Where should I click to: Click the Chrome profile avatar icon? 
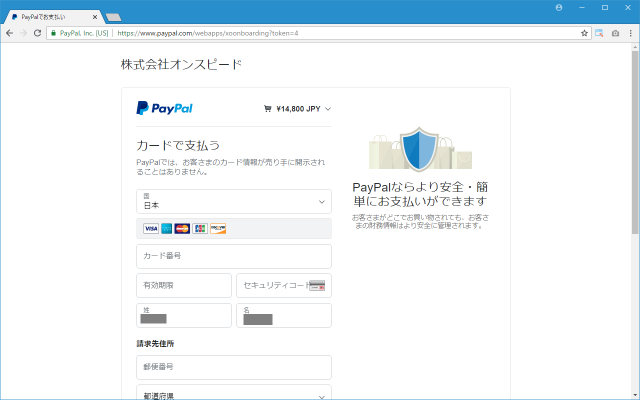coord(559,7)
